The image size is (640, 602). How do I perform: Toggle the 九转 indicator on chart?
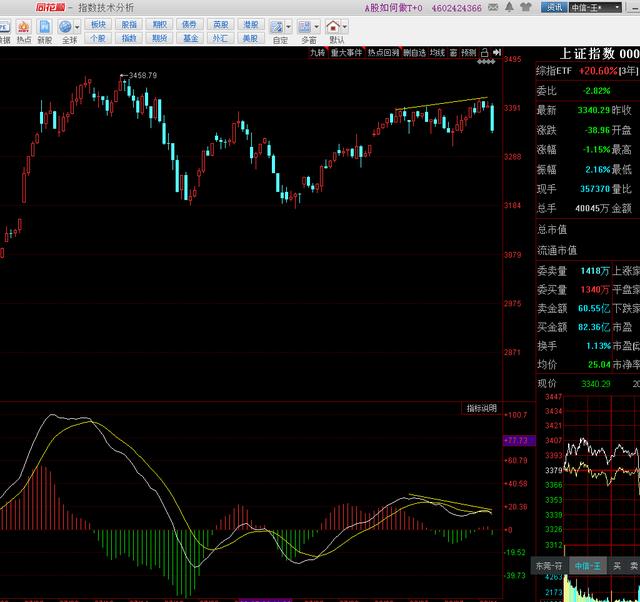coord(317,52)
